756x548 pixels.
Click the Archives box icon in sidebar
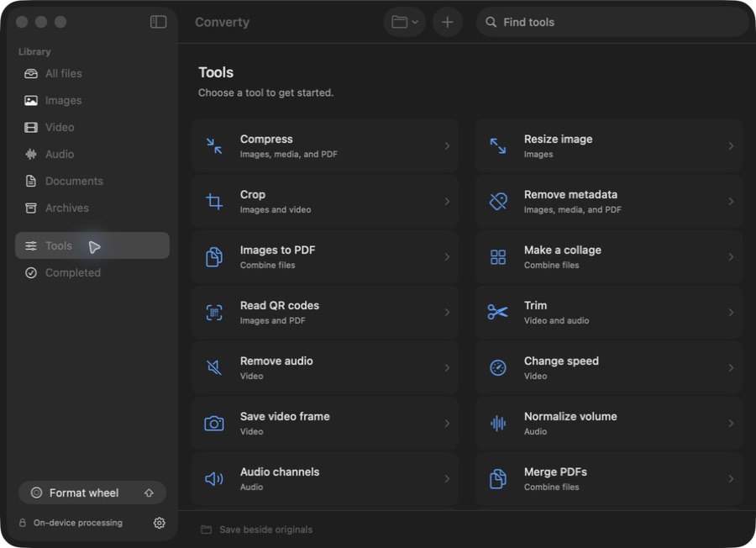pyautogui.click(x=31, y=208)
